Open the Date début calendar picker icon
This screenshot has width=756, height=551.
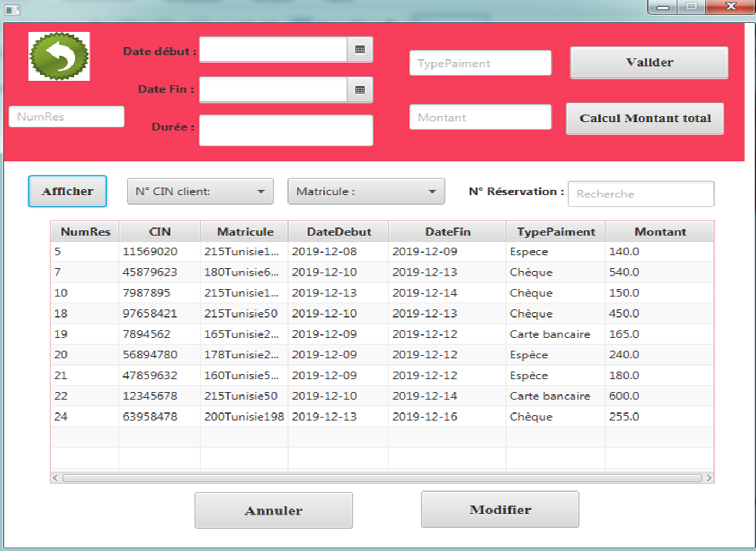click(x=360, y=49)
